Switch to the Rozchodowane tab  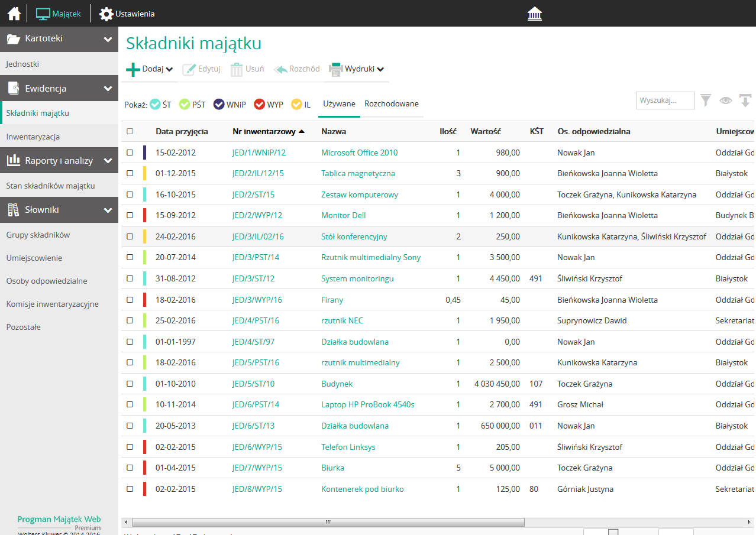point(391,104)
